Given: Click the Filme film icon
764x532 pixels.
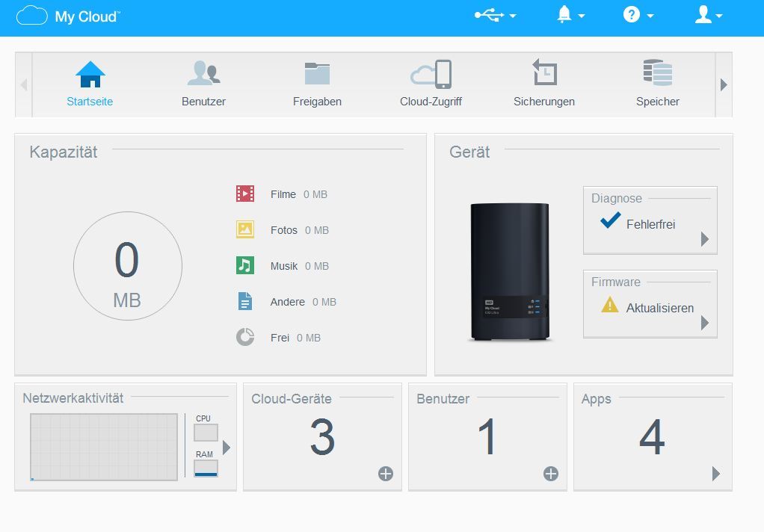Looking at the screenshot, I should [x=245, y=194].
